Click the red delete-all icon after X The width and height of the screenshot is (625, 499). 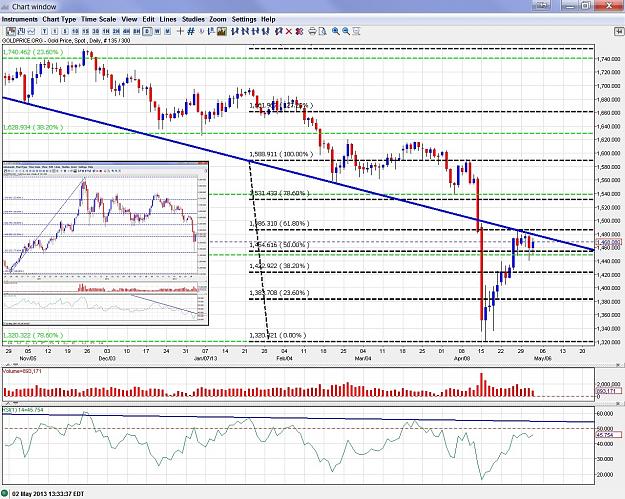[x=299, y=31]
